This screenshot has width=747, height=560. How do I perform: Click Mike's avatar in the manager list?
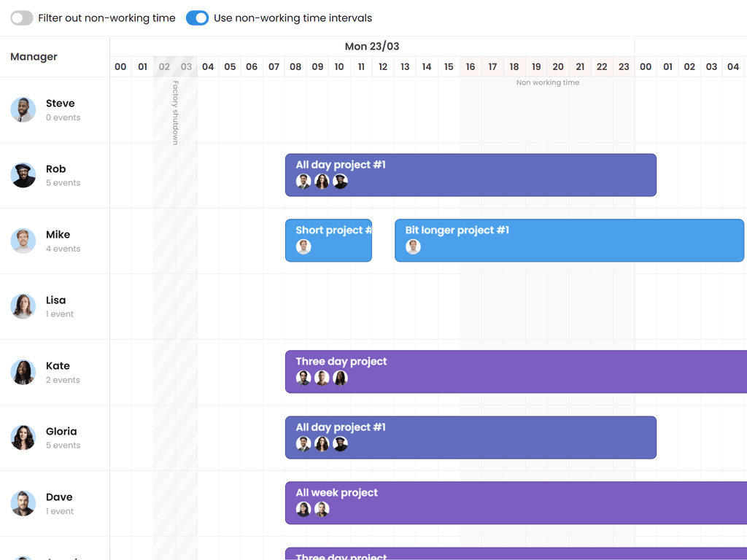click(x=23, y=241)
